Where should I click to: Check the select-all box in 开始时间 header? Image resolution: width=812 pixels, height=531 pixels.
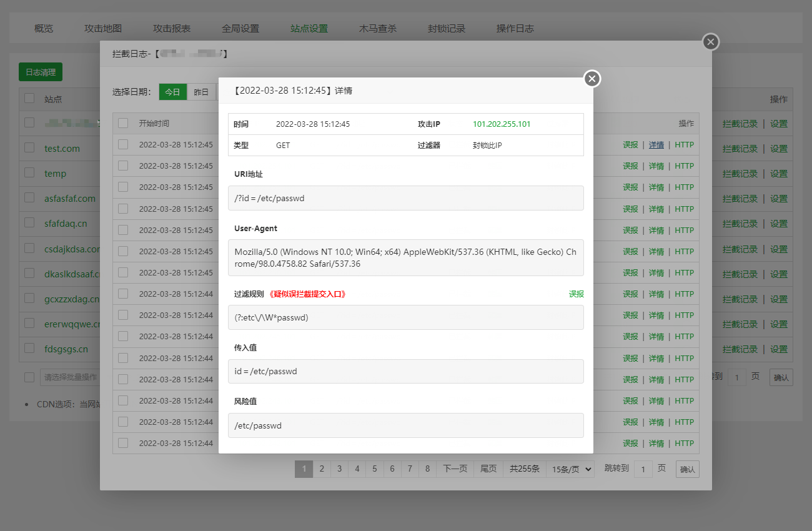[123, 123]
